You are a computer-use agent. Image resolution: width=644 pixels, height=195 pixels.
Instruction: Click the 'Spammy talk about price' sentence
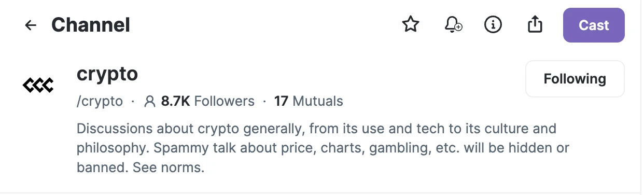pos(323,148)
